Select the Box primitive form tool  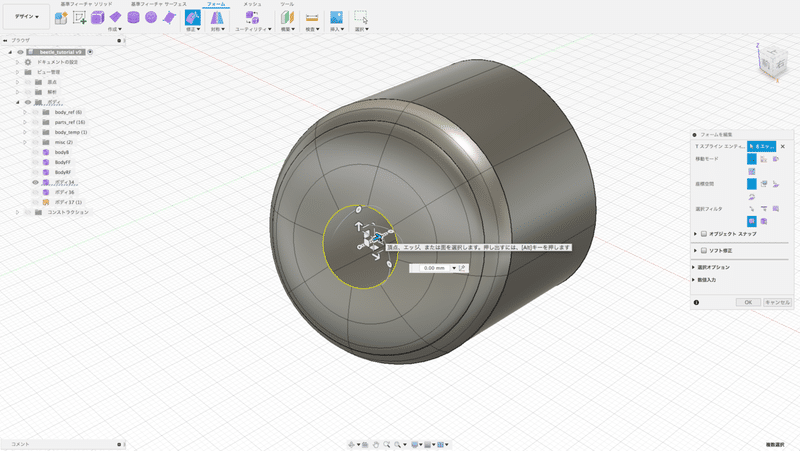(x=97, y=18)
